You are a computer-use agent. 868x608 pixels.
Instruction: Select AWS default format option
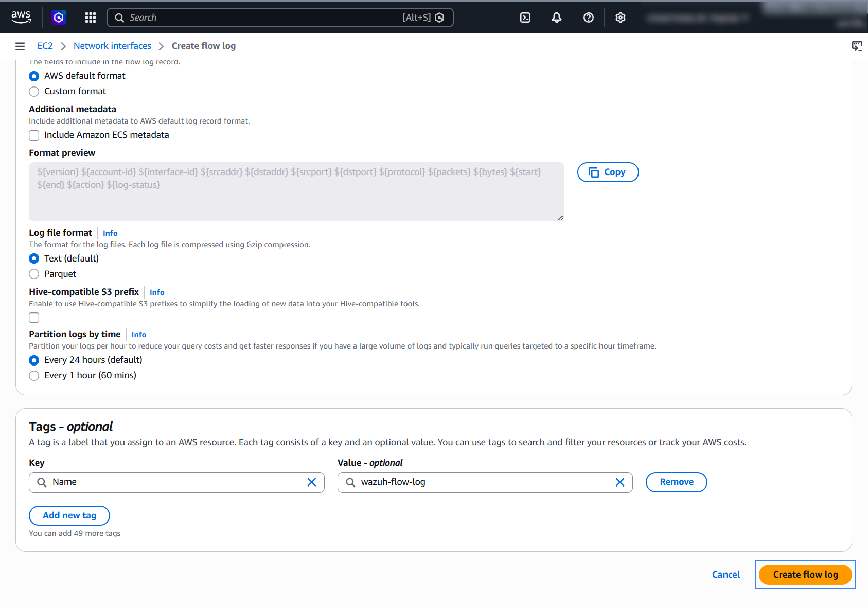click(34, 76)
